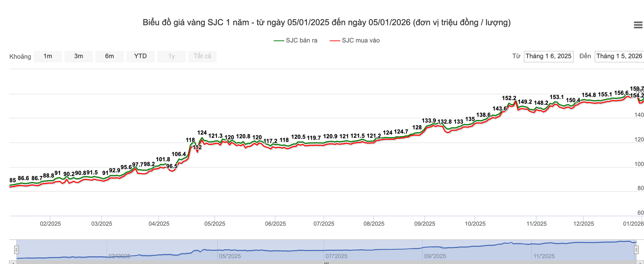Edit the Từ start date field

[x=548, y=57]
